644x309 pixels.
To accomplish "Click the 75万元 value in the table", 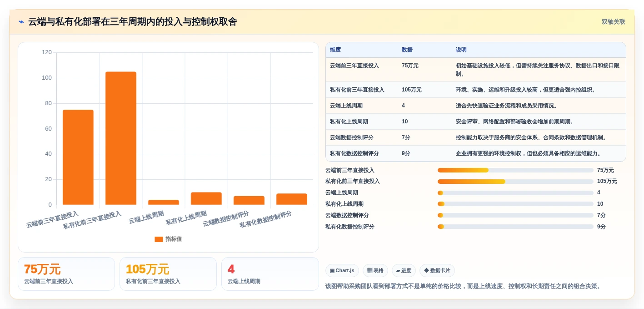I will click(x=410, y=66).
